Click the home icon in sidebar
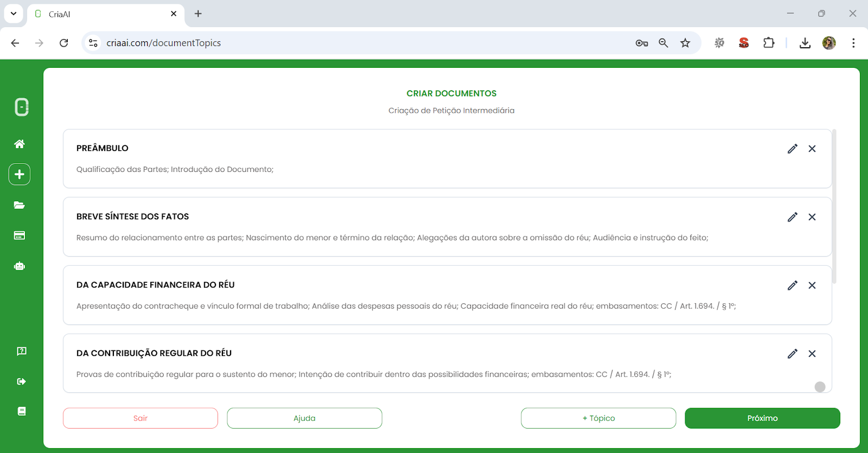The height and width of the screenshot is (453, 868). pyautogui.click(x=20, y=144)
